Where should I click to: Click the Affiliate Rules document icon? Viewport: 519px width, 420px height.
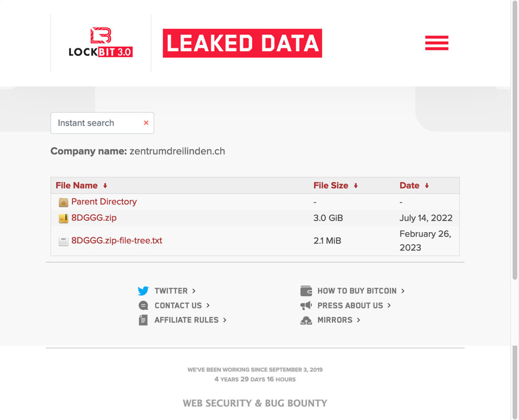click(143, 320)
